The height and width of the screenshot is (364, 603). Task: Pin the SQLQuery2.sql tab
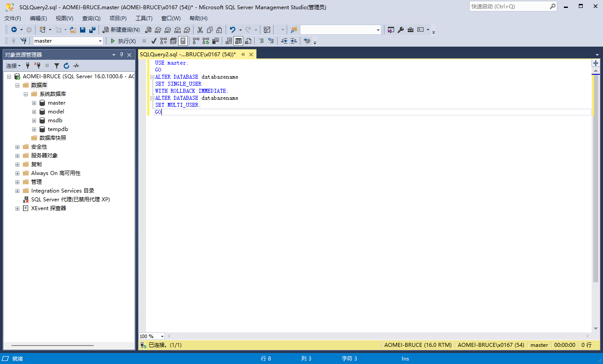(243, 55)
